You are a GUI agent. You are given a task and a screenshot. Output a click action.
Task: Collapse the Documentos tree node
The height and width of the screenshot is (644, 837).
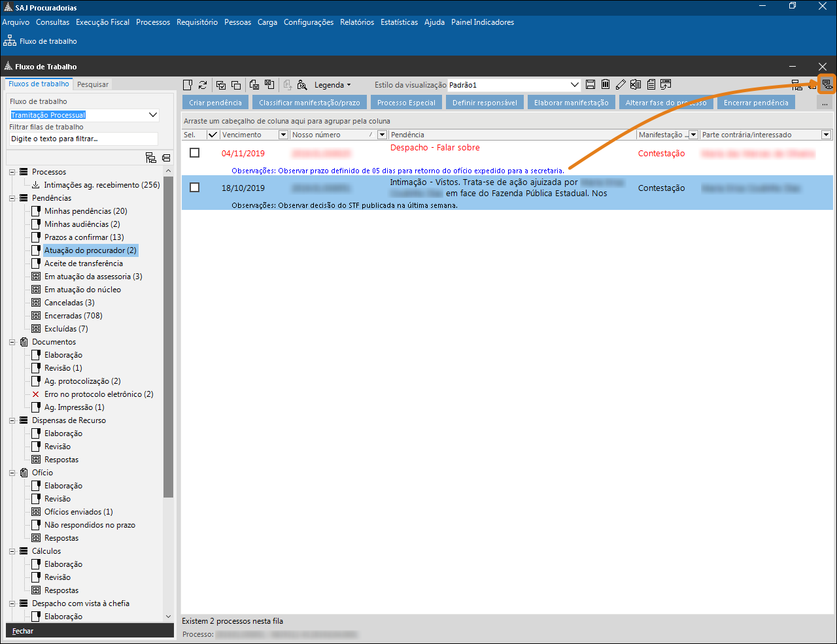12,342
